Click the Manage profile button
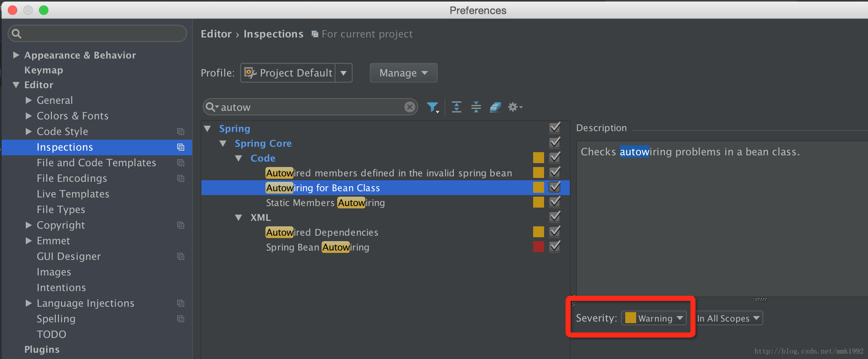 (404, 73)
